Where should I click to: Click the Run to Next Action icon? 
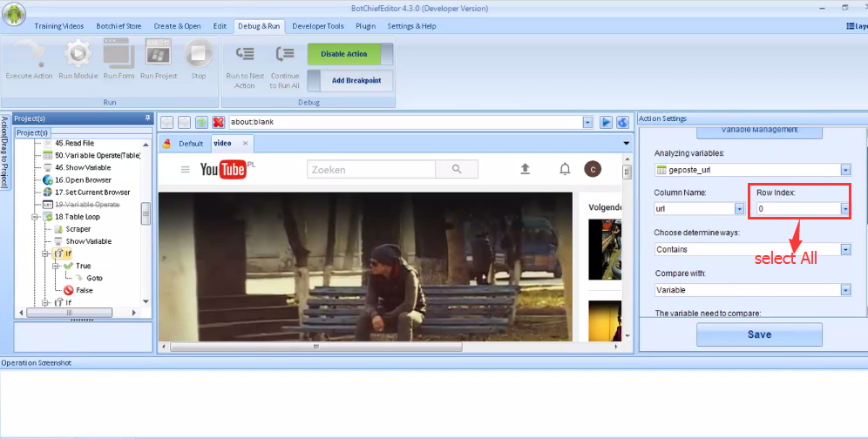pyautogui.click(x=245, y=55)
